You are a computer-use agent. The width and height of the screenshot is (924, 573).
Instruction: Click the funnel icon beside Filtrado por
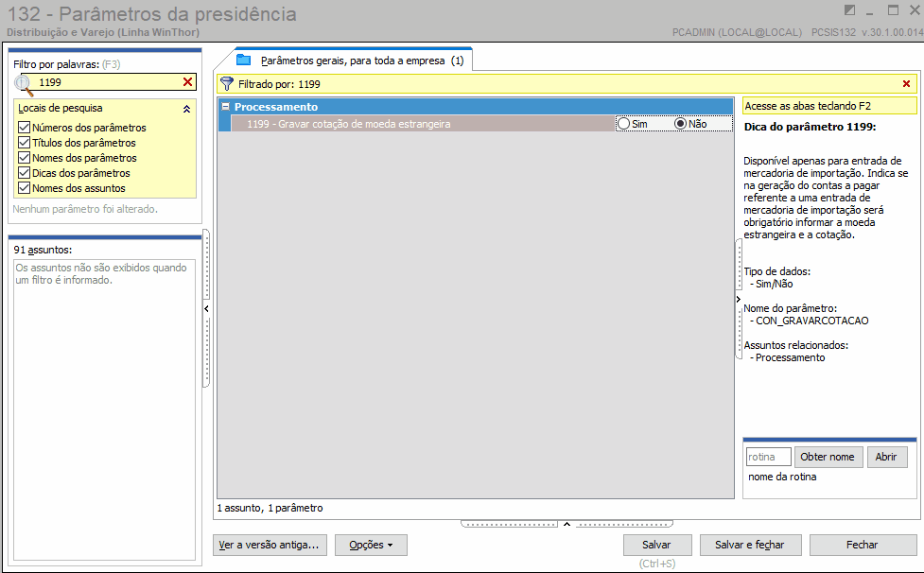pyautogui.click(x=227, y=84)
